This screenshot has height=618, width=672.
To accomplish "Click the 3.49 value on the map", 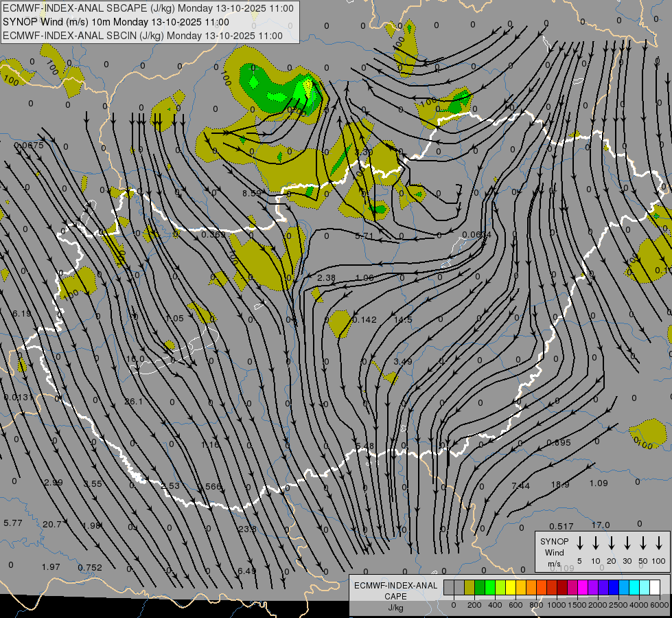I will tap(403, 362).
